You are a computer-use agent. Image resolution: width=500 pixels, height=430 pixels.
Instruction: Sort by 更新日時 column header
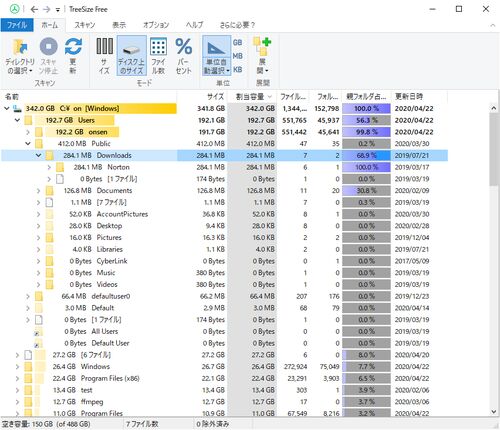point(420,97)
